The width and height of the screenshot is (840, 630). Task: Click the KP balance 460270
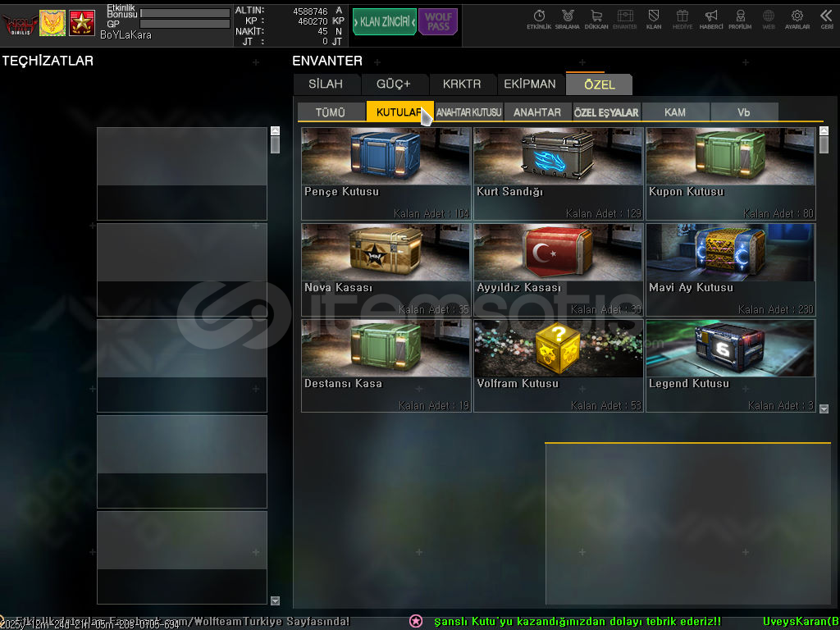(313, 21)
